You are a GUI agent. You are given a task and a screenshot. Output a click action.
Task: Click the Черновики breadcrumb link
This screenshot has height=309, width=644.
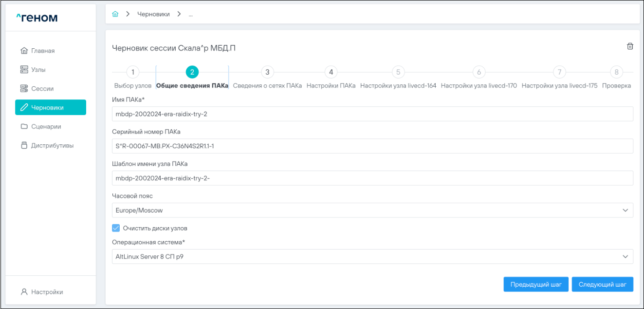[x=153, y=14]
